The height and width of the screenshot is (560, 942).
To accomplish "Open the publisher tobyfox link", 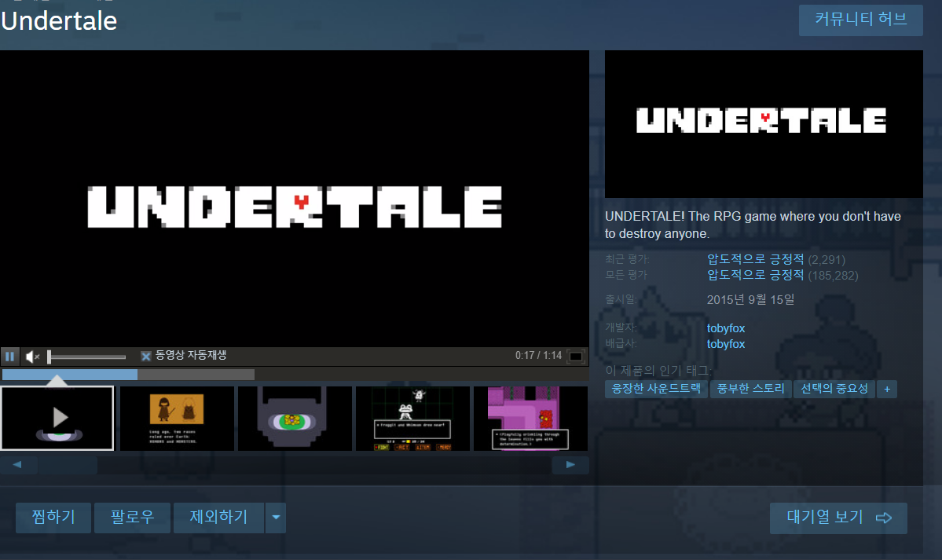I will pyautogui.click(x=726, y=344).
